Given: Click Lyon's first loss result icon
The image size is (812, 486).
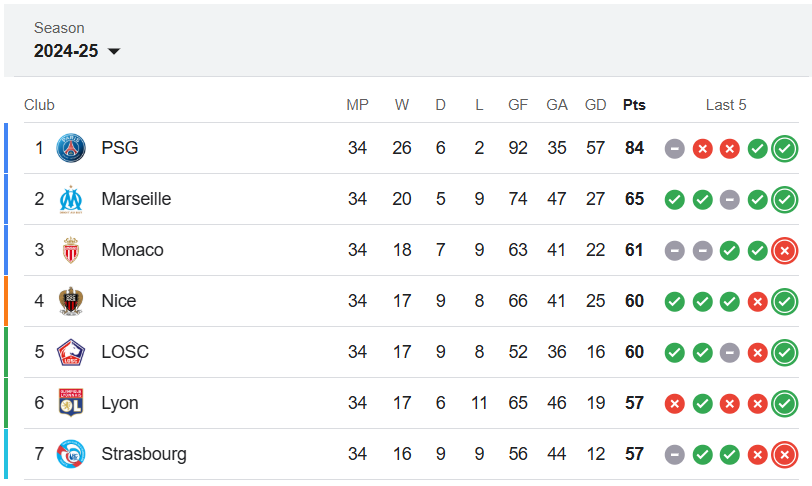Looking at the screenshot, I should (x=675, y=404).
